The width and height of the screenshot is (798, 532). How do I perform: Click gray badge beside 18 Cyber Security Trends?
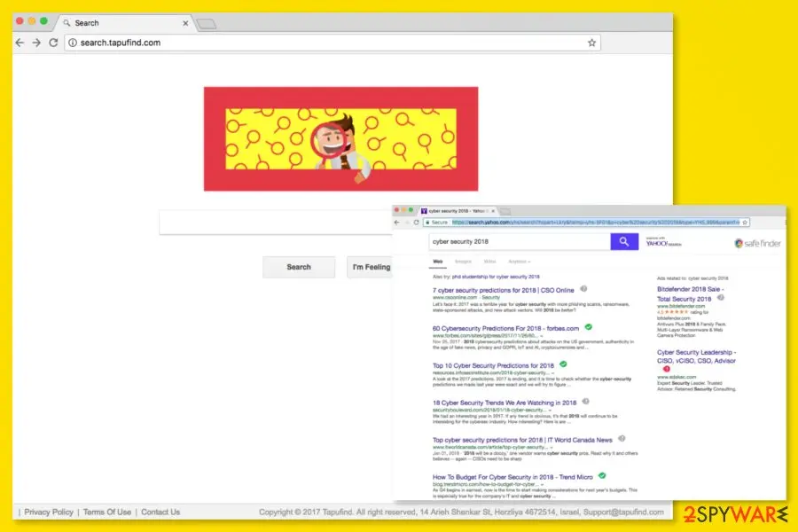coord(586,401)
